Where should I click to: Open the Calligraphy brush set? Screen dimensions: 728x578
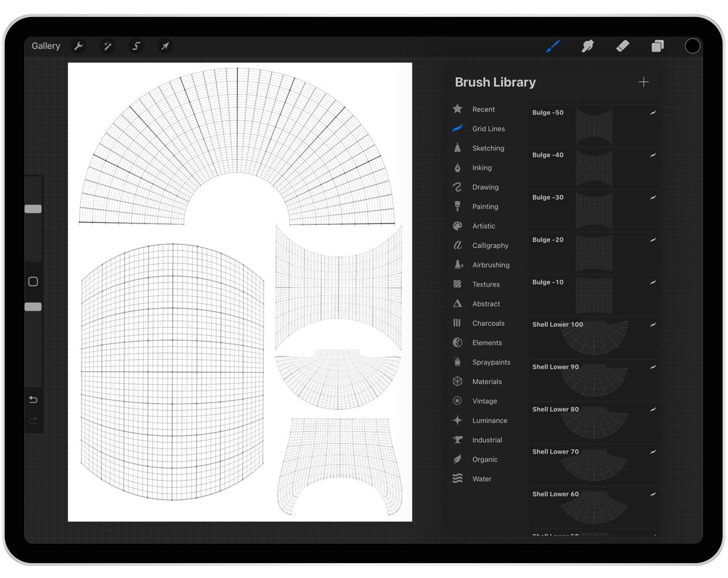pyautogui.click(x=490, y=246)
